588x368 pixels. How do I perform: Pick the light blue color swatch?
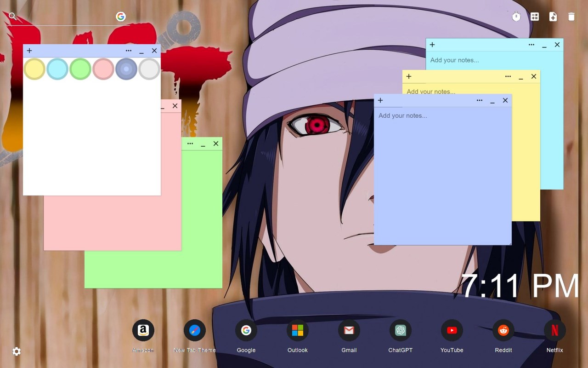click(57, 69)
